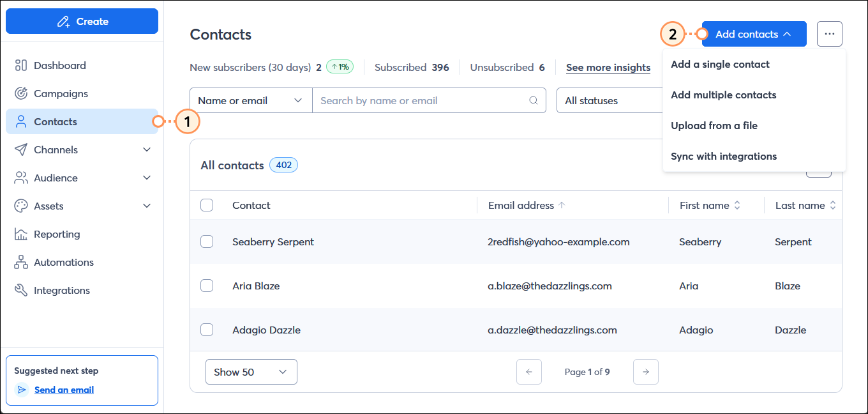Open the Show 50 page-size dropdown
Image resolution: width=868 pixels, height=414 pixels.
click(251, 371)
